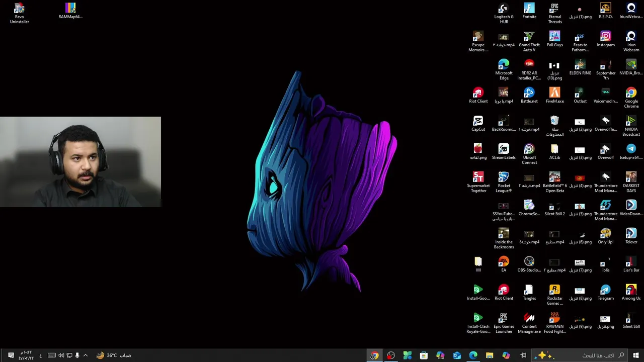Image resolution: width=644 pixels, height=362 pixels.
Task: Launch Supermarket Together from the desktop
Action: pyautogui.click(x=478, y=182)
